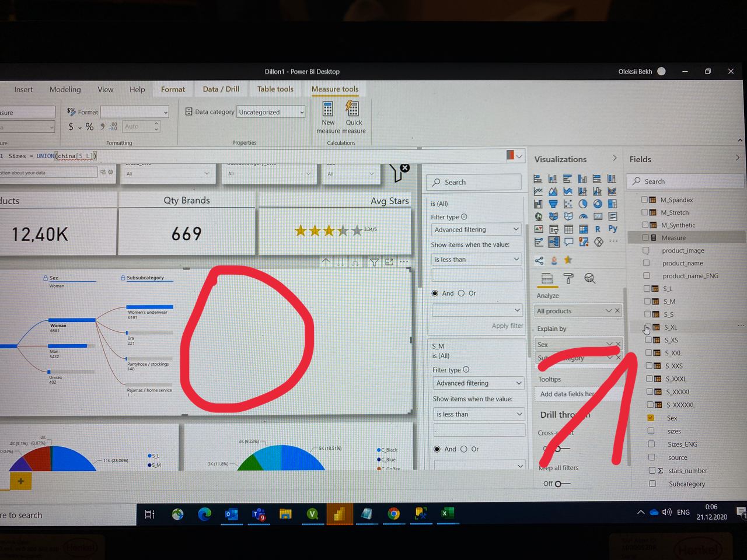This screenshot has width=747, height=560.
Task: Tick the S_XL field checkbox
Action: click(x=647, y=327)
